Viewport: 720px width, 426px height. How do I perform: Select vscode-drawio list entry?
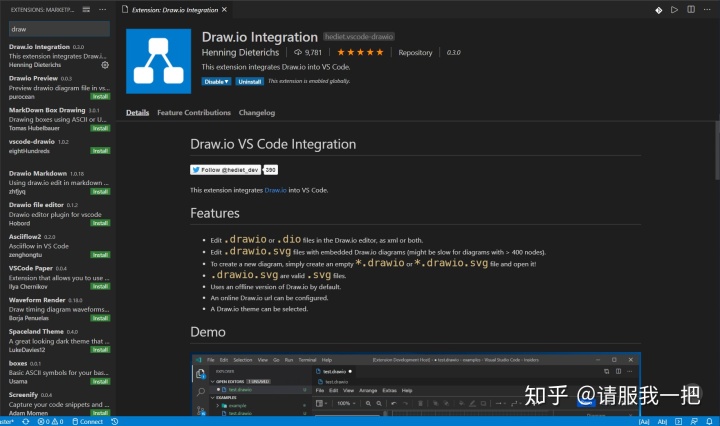[x=58, y=151]
